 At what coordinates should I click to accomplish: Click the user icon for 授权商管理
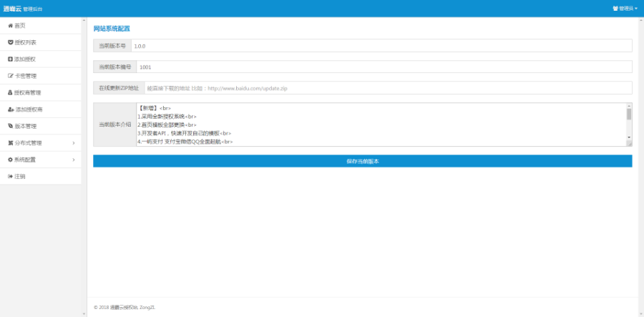(10, 93)
